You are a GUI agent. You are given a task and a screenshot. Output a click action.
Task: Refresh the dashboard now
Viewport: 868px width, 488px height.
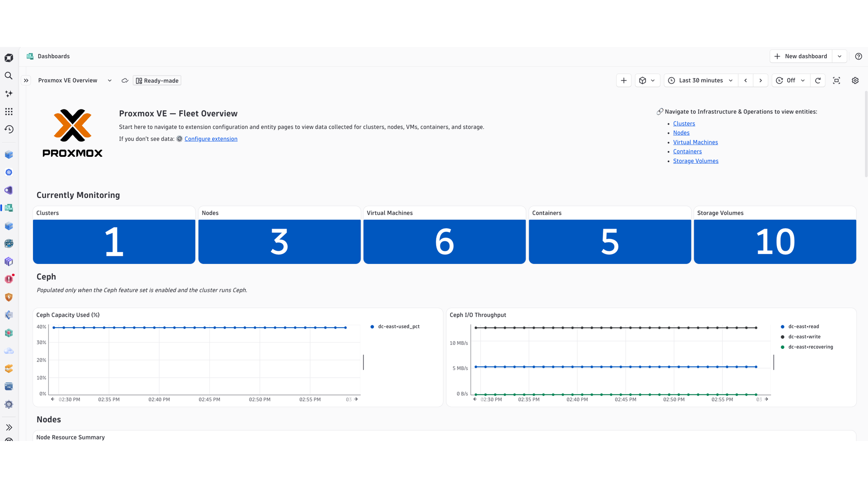coord(818,80)
